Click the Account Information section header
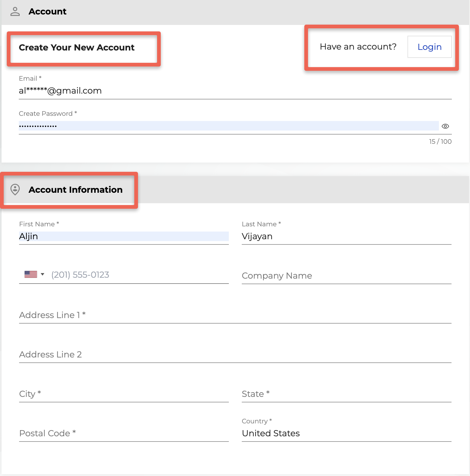470x476 pixels. [x=75, y=190]
